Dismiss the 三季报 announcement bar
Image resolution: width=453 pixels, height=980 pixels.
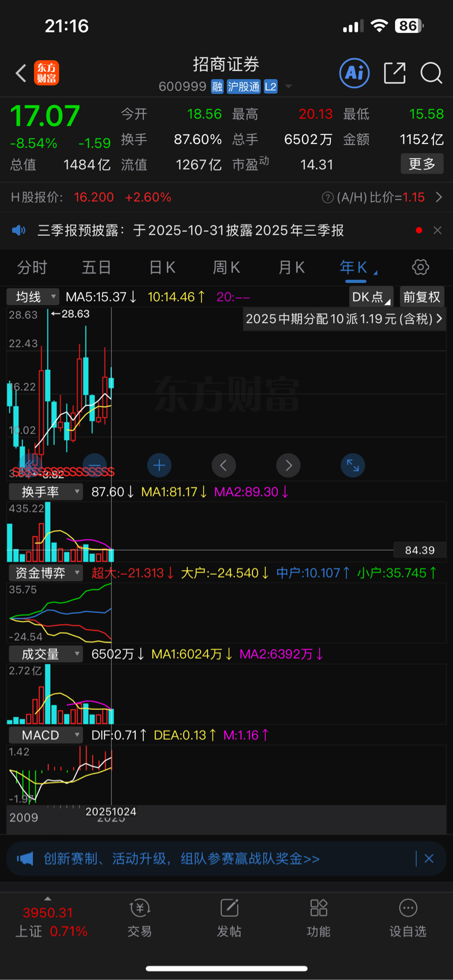437,231
